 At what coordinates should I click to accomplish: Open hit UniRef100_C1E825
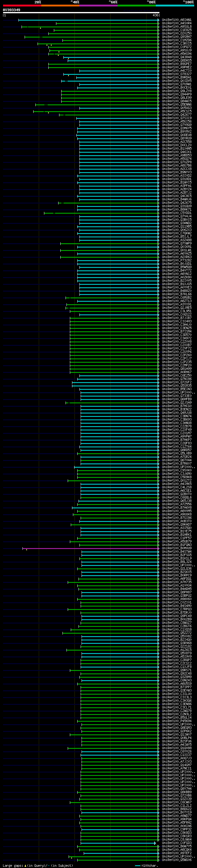click(x=176, y=30)
